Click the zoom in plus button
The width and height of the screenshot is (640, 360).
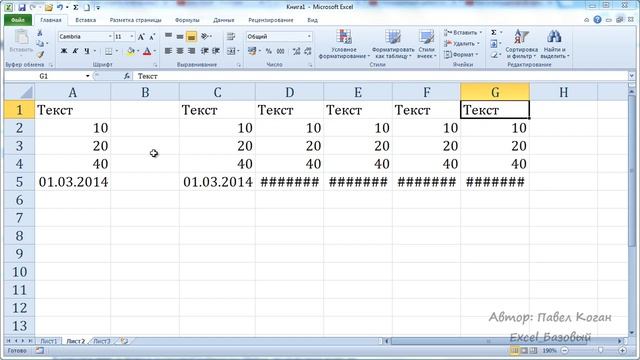622,350
